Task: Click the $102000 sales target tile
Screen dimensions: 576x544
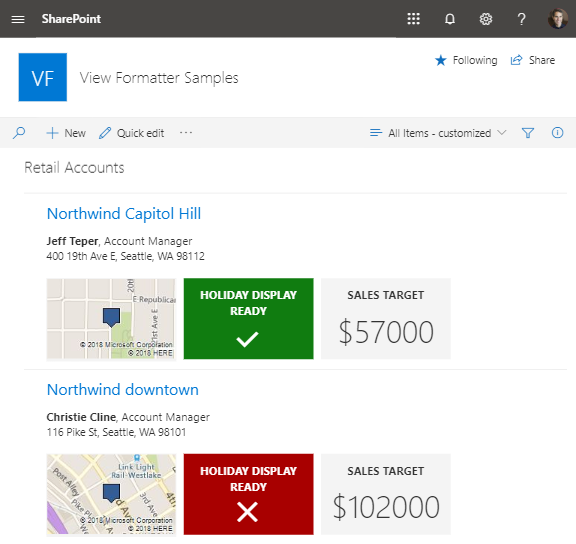Action: click(x=386, y=494)
